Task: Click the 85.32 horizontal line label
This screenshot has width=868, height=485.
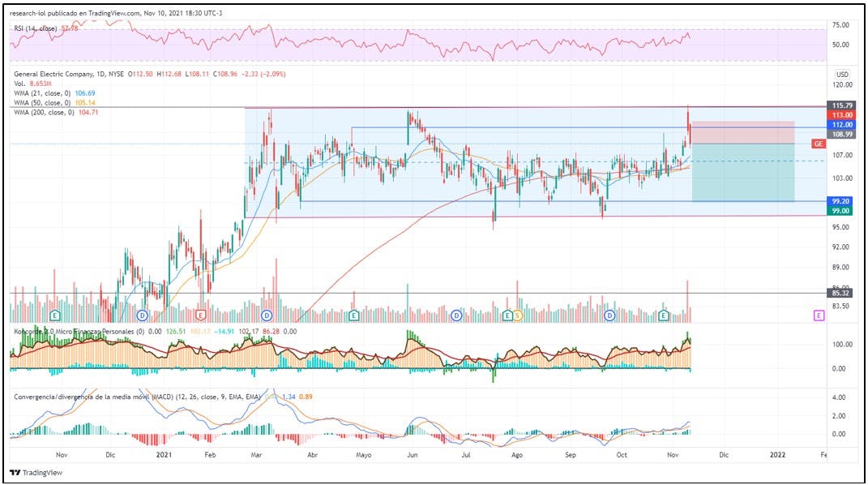Action: pos(840,293)
